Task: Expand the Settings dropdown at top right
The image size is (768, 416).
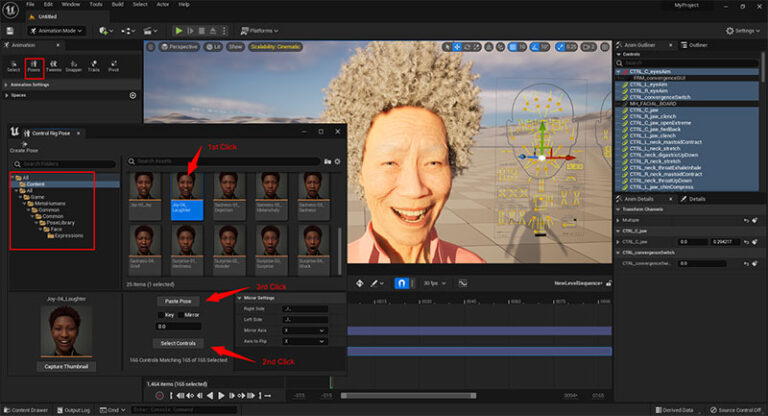Action: pos(742,30)
